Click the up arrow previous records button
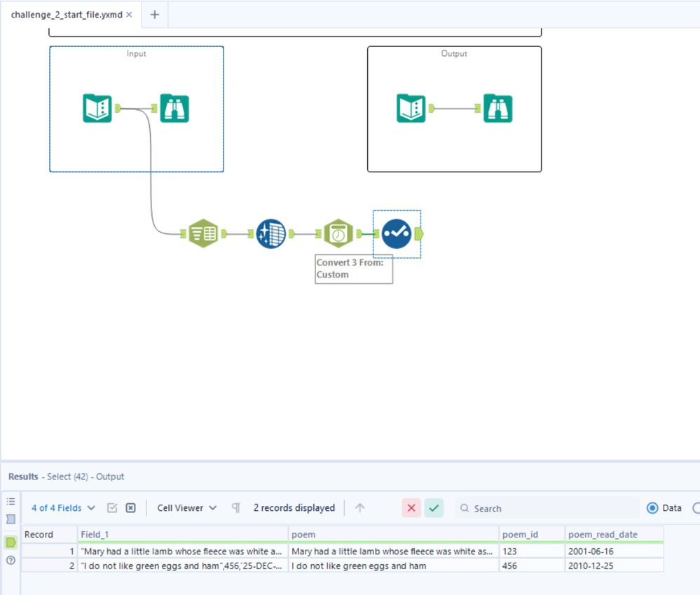This screenshot has height=595, width=700. [x=360, y=508]
